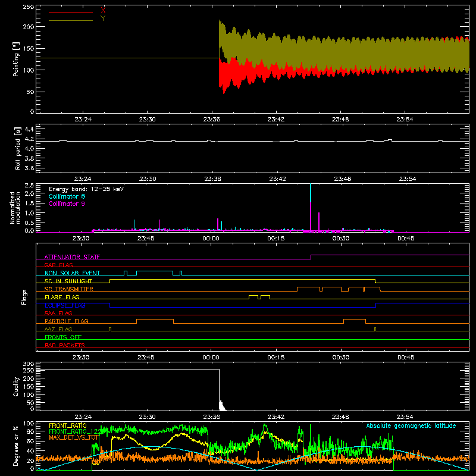476x476 pixels.
Task: Click the Quality axis title
Action: pyautogui.click(x=16, y=386)
